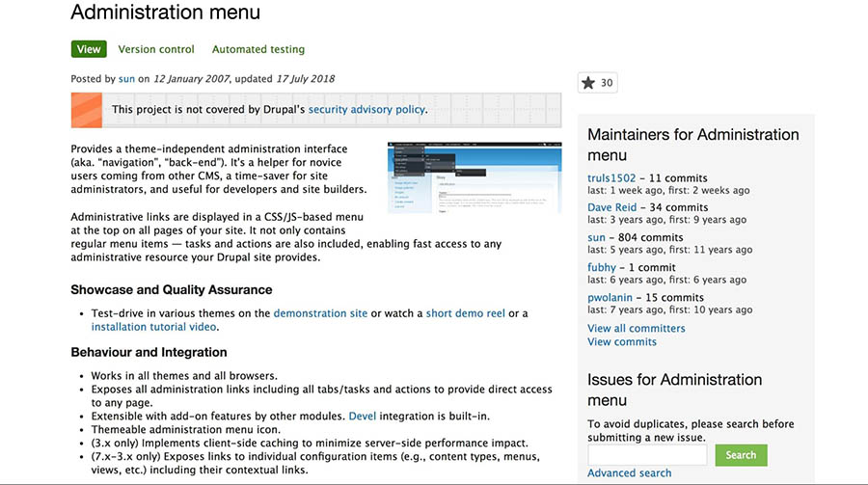Switch to the Version control tab
The image size is (868, 485).
point(156,49)
